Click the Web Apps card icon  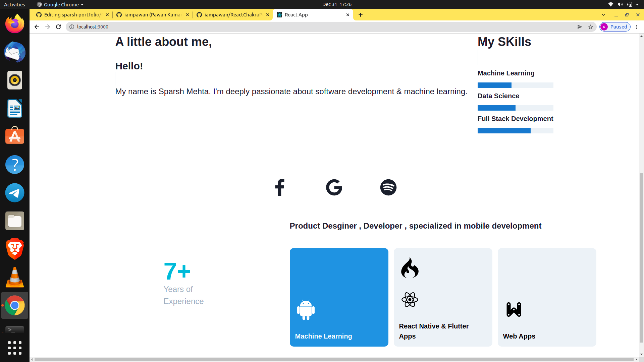[x=514, y=309]
